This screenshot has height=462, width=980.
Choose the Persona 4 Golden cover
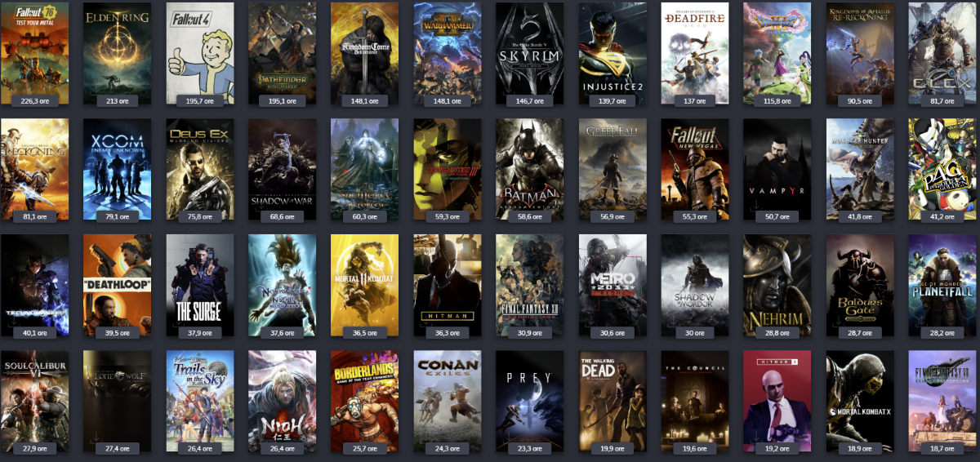pos(942,170)
